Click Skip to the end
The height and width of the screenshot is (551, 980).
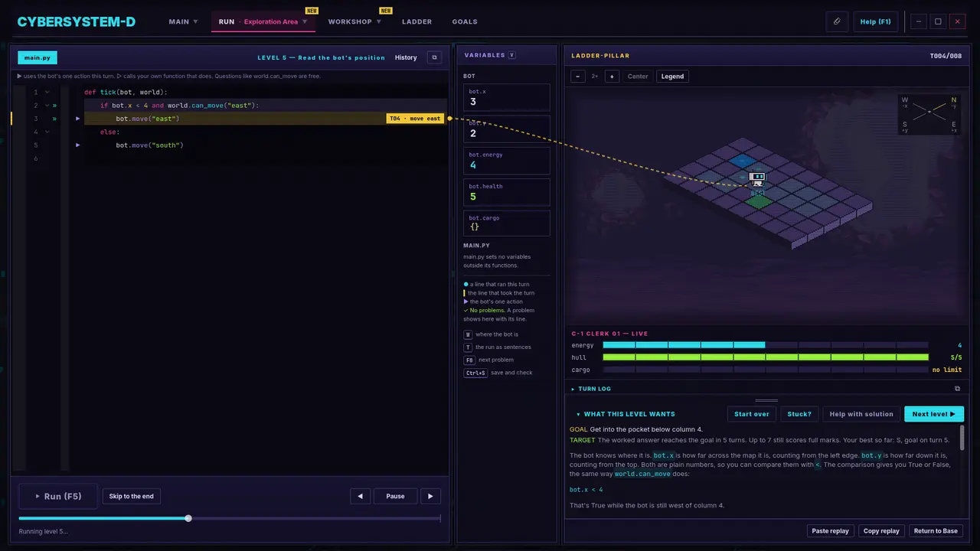point(132,496)
